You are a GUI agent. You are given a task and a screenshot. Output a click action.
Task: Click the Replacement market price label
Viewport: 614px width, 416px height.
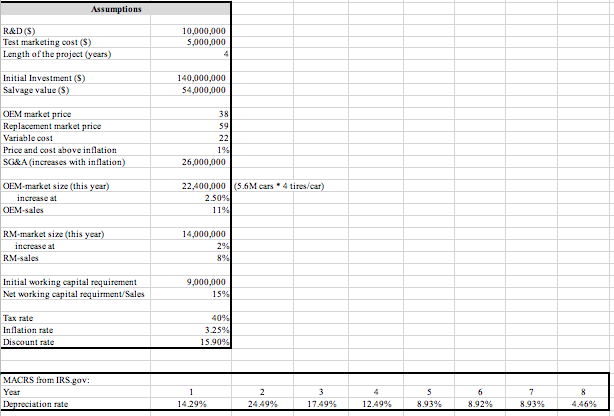52,126
